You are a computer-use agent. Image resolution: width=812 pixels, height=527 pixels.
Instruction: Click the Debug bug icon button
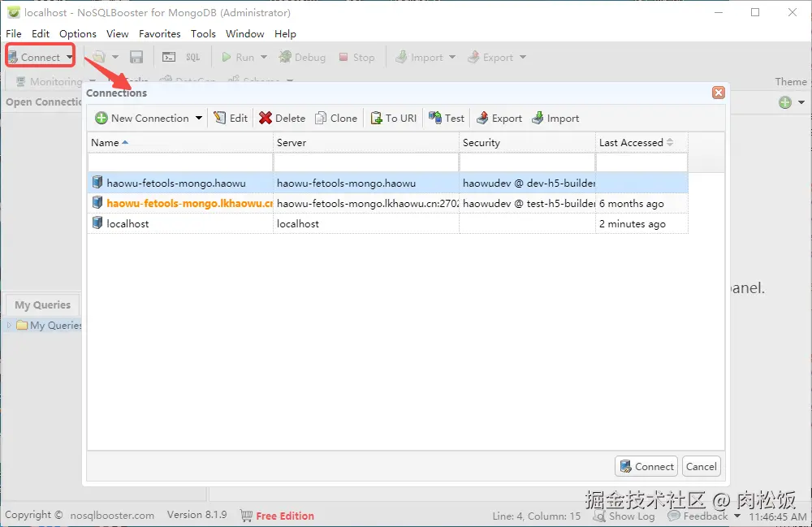[302, 57]
